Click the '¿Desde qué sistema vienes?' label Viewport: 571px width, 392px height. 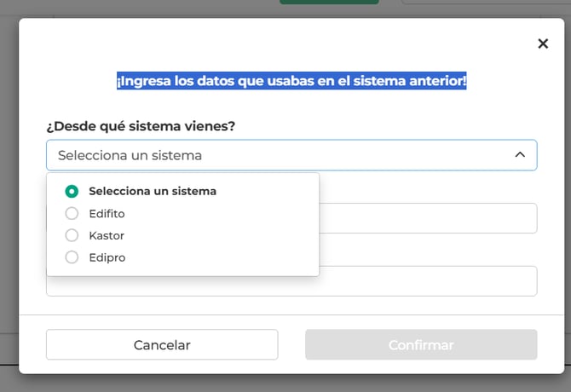point(141,126)
